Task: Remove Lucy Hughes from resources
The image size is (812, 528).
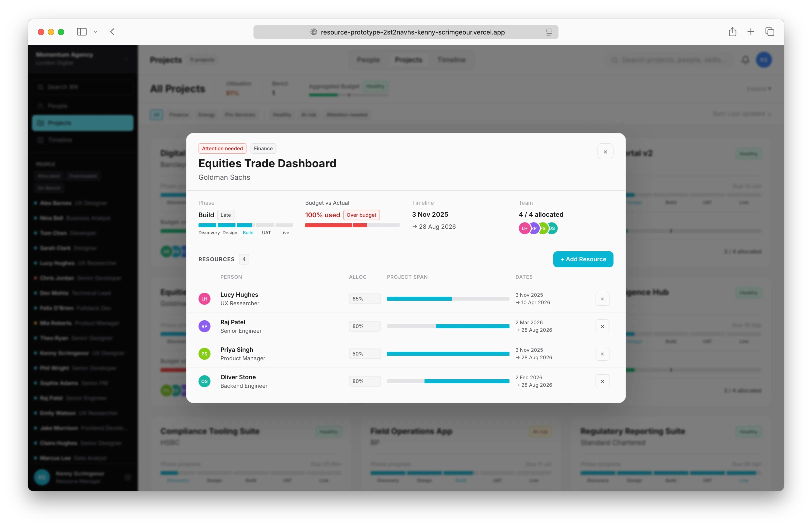Action: (602, 299)
